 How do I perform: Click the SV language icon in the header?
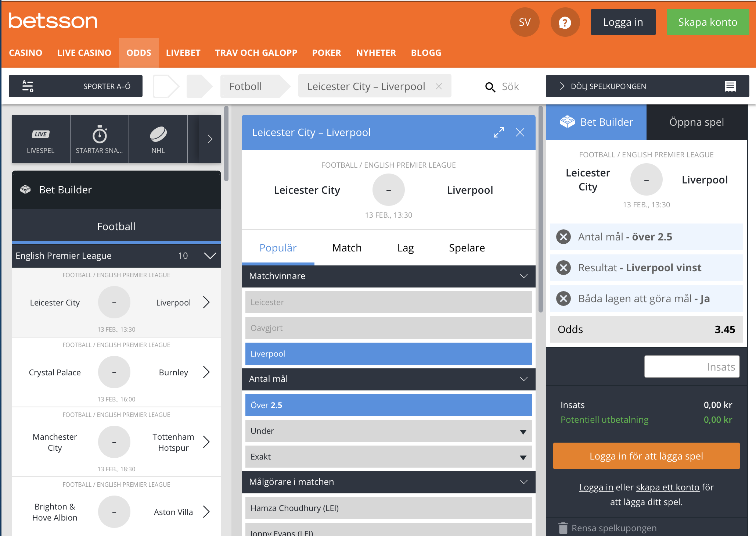pyautogui.click(x=525, y=22)
